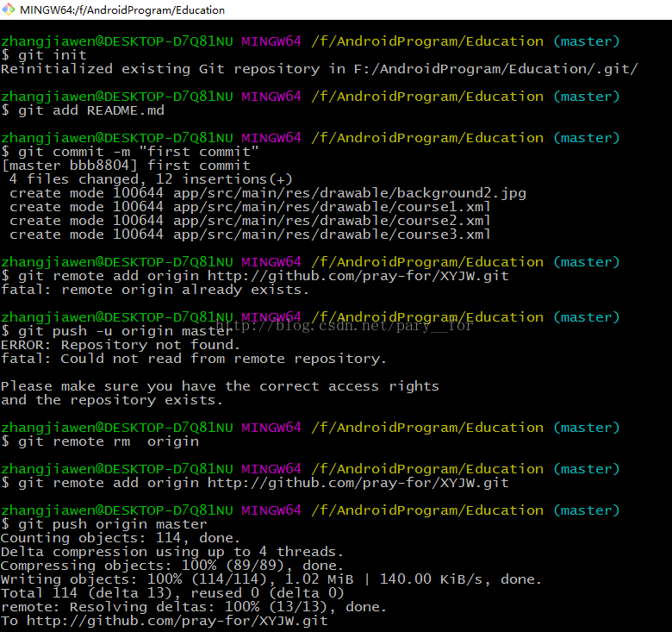Select the 'git push origin master' command line
672x632 pixels.
104,524
